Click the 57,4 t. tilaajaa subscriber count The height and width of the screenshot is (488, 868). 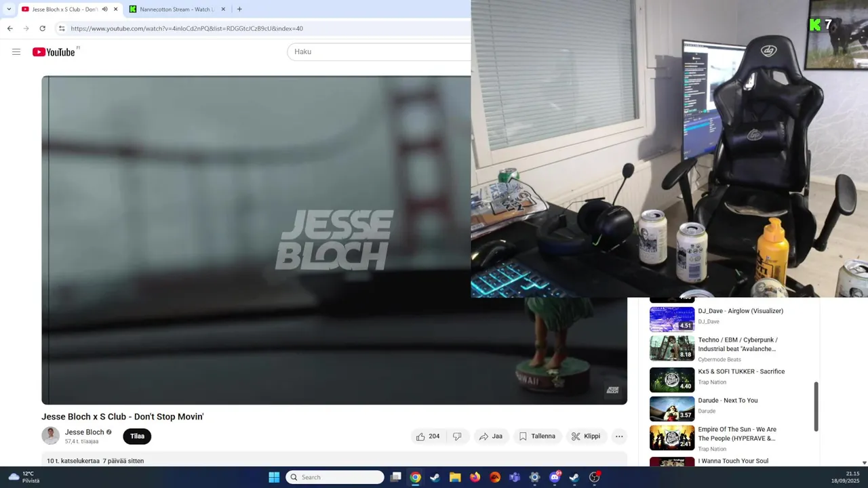tap(82, 441)
